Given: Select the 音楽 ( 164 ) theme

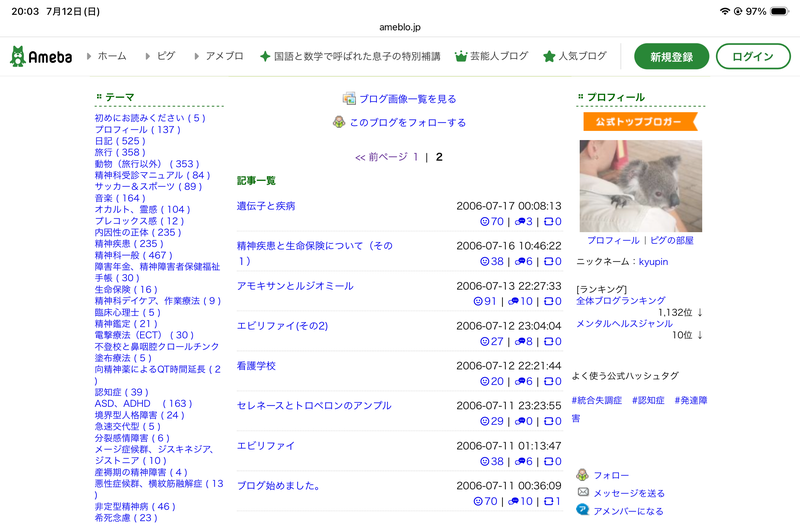Looking at the screenshot, I should point(120,198).
